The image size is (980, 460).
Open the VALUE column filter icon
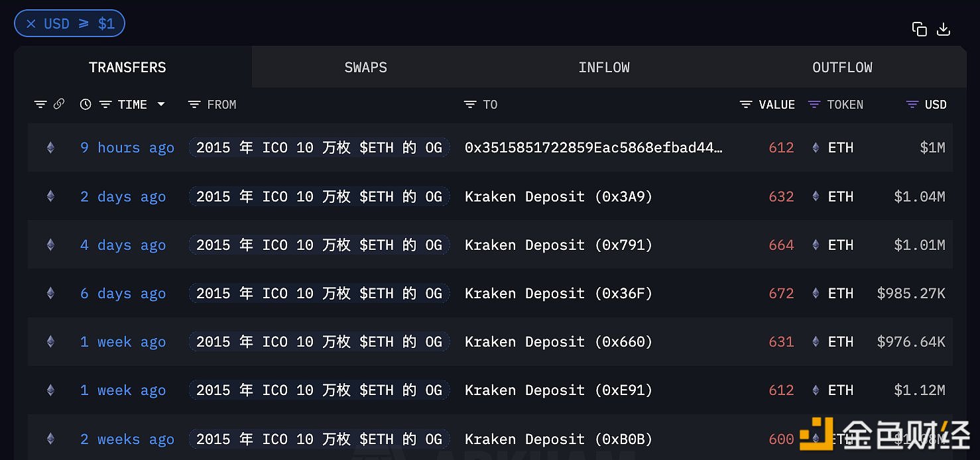(x=746, y=105)
